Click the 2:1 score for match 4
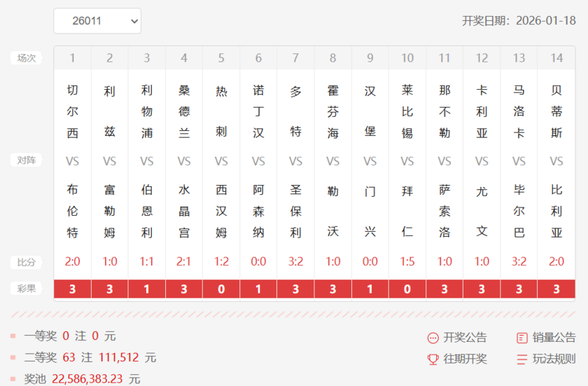 (x=183, y=261)
